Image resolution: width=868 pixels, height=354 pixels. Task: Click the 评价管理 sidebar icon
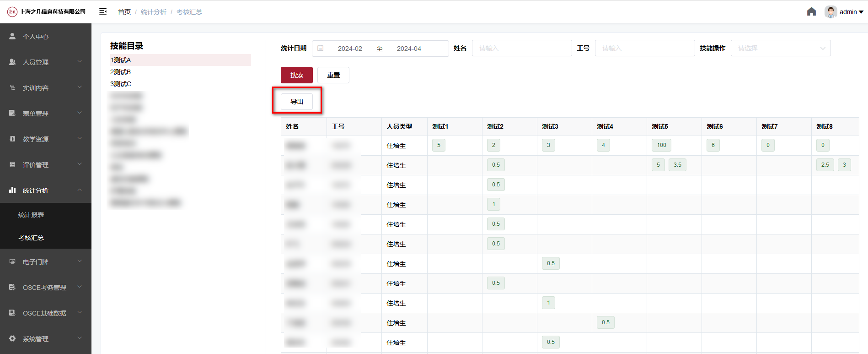(12, 164)
